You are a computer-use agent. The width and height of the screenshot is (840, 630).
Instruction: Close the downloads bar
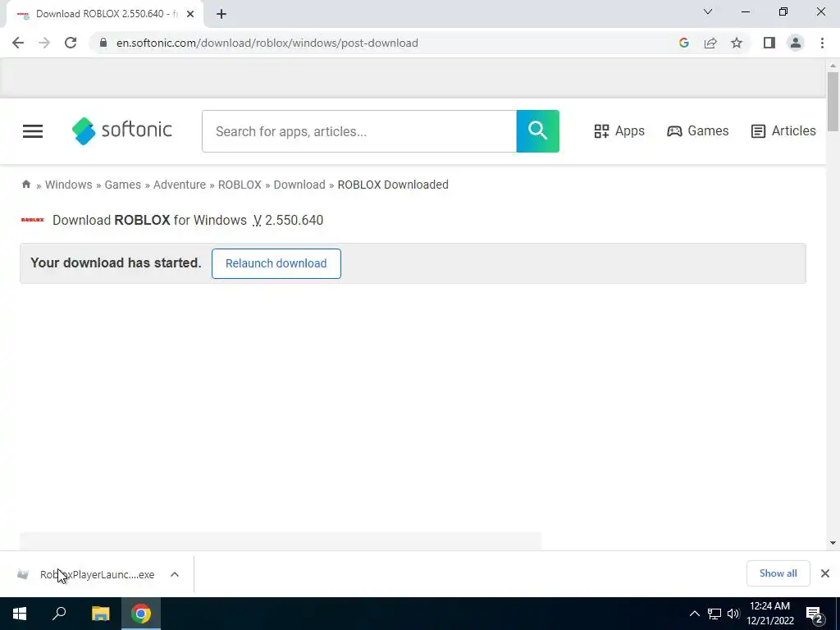825,573
